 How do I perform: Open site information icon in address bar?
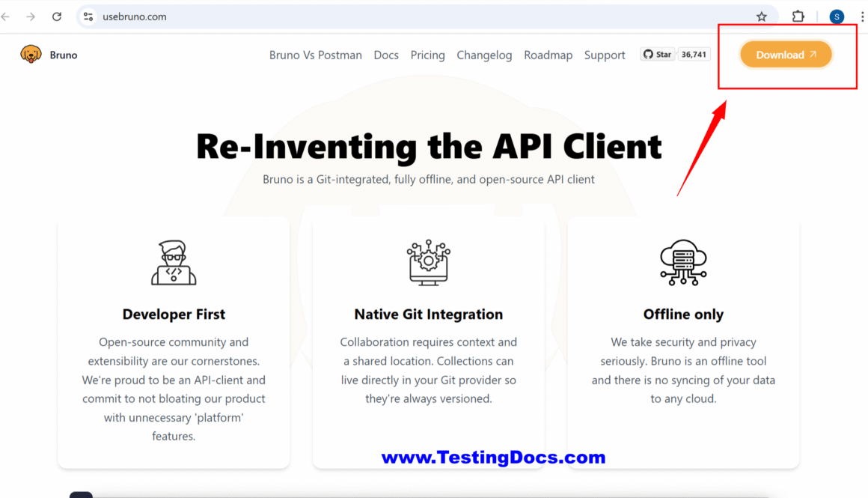(x=88, y=16)
